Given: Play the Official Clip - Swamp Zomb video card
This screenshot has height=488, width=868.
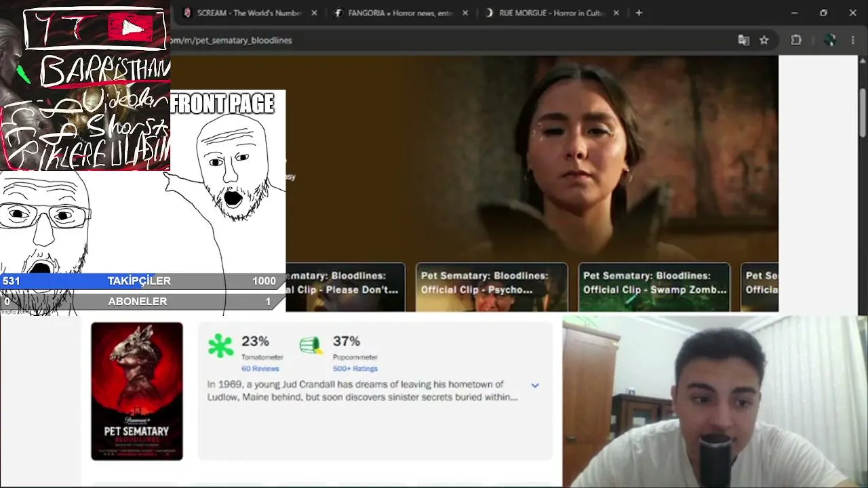Looking at the screenshot, I should click(654, 287).
